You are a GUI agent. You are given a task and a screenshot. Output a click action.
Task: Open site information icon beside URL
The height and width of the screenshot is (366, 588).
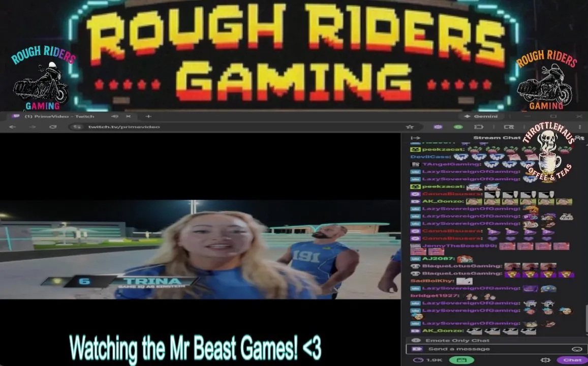click(x=77, y=127)
